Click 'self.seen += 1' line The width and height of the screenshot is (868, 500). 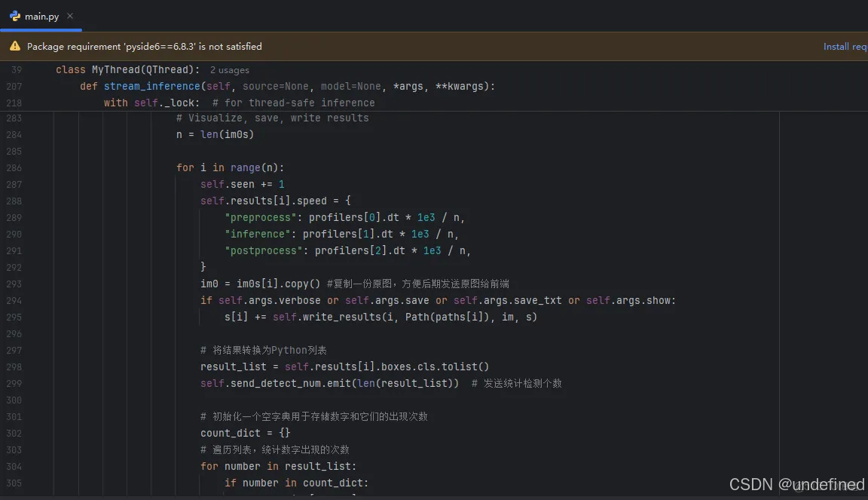tap(242, 184)
